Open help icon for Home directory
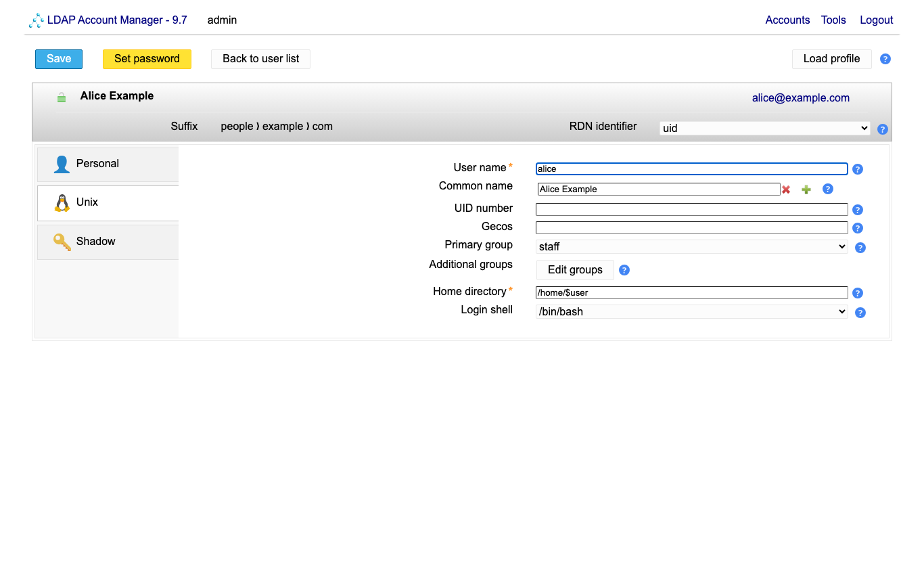924x582 pixels. coord(858,293)
